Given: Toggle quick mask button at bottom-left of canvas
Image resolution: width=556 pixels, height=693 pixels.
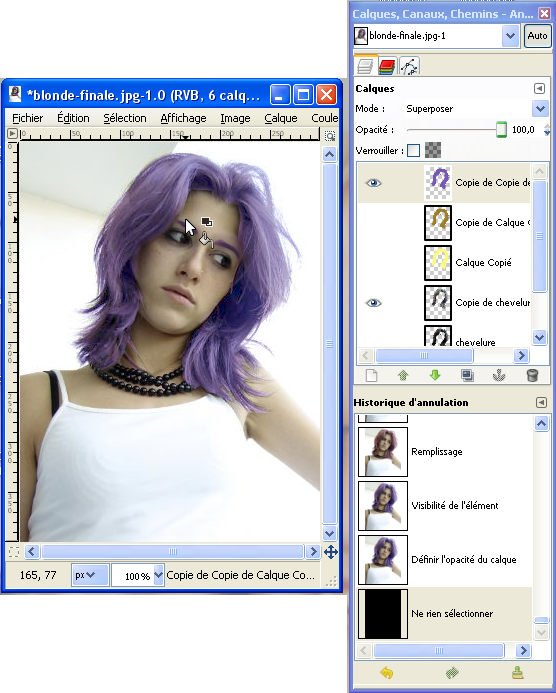Looking at the screenshot, I should [x=14, y=552].
